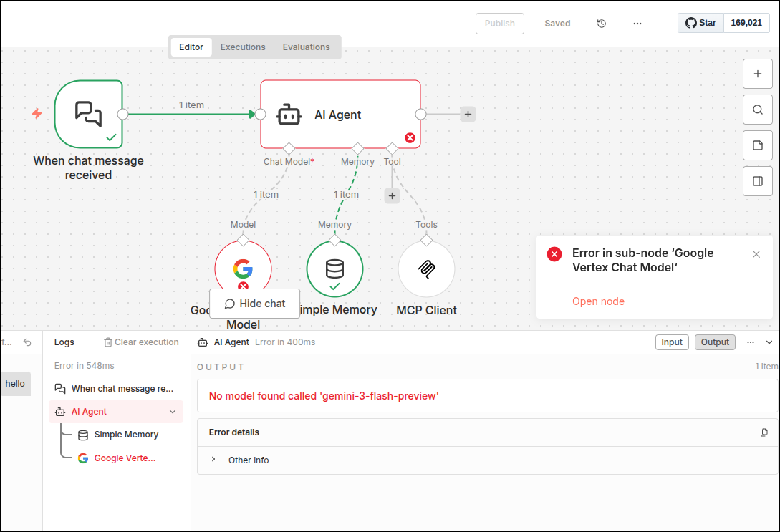Click the chat message trigger node

pos(89,114)
